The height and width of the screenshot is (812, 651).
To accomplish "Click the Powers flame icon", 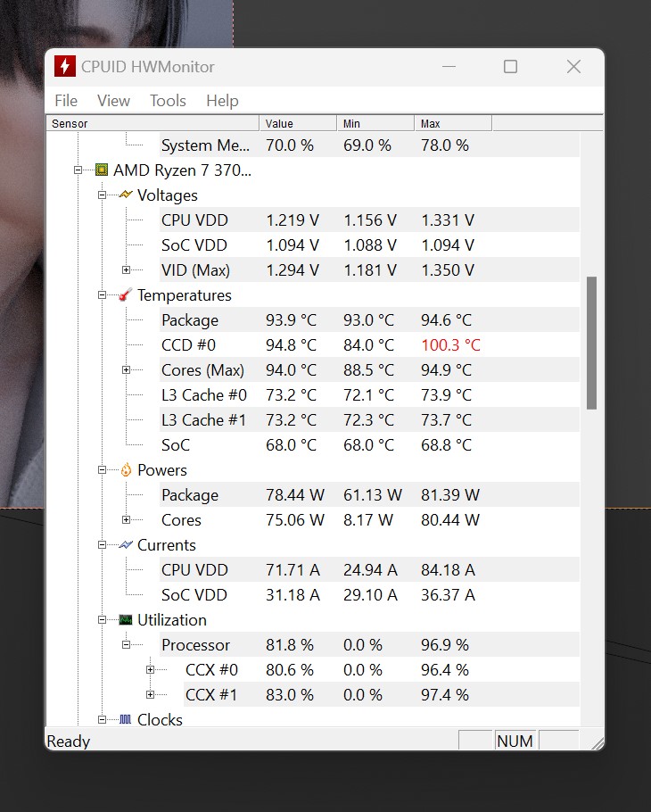I will pyautogui.click(x=126, y=469).
